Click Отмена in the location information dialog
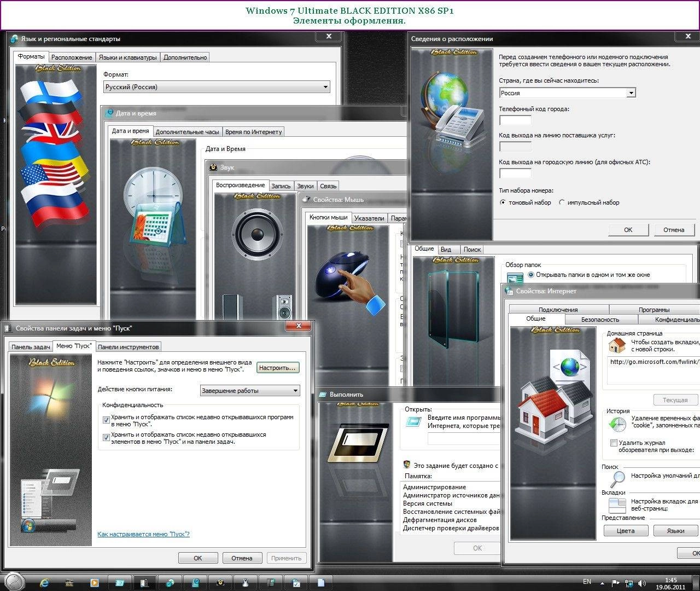 tap(674, 230)
